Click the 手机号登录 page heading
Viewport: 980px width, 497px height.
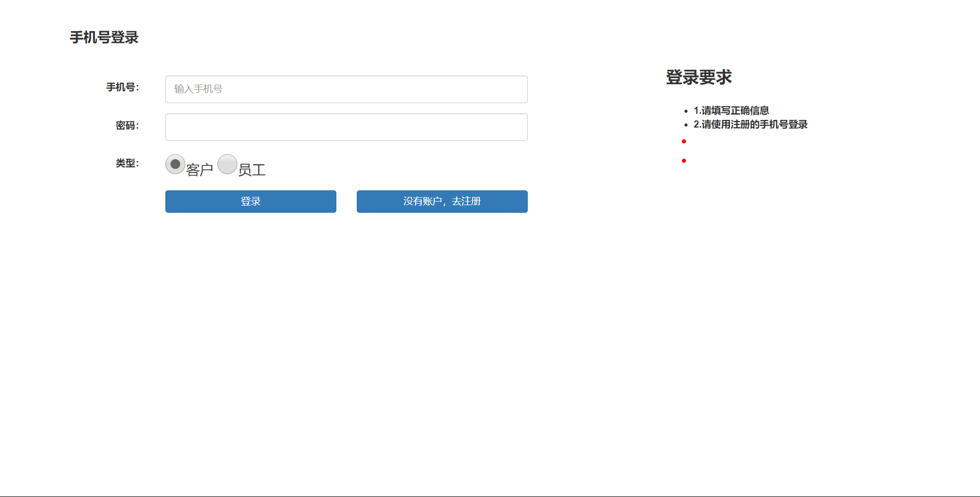coord(104,37)
